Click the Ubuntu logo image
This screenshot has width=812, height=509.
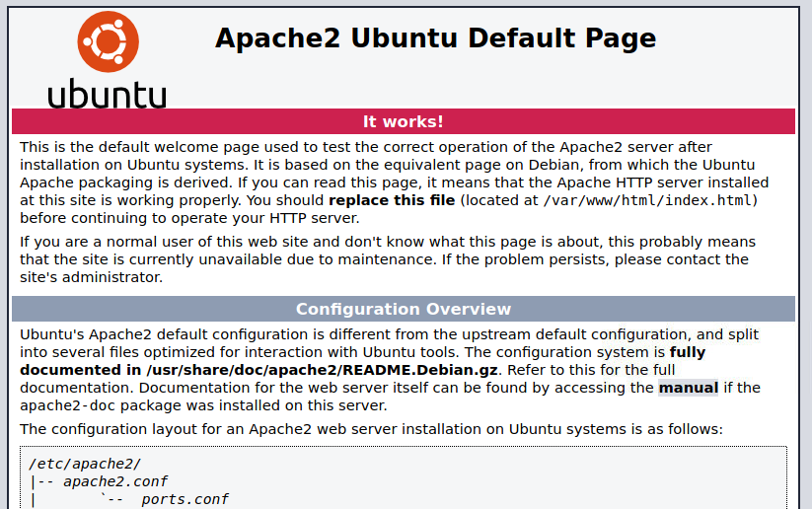click(x=108, y=59)
